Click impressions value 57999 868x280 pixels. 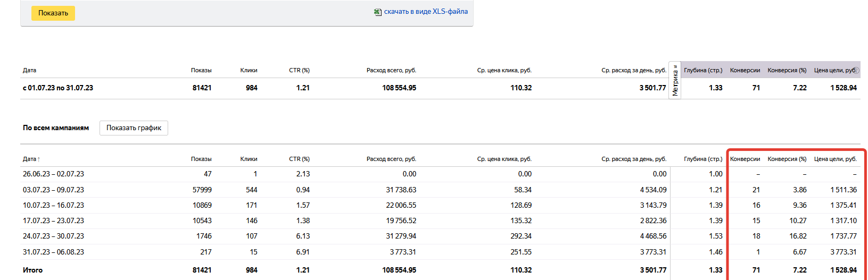(202, 190)
